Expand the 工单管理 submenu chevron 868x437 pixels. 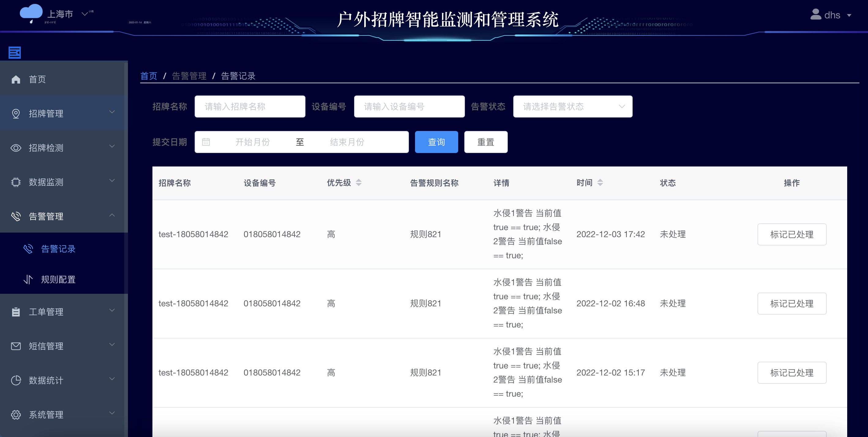112,310
